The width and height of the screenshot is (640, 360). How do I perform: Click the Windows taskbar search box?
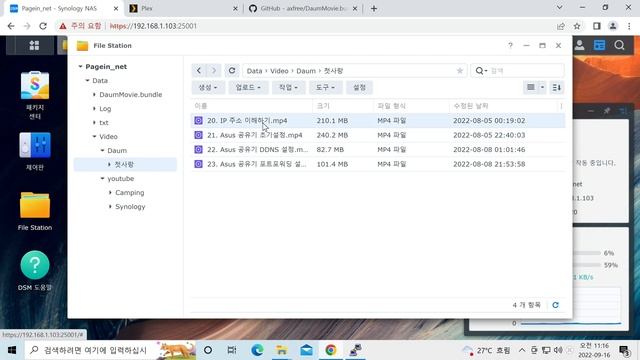[110, 350]
